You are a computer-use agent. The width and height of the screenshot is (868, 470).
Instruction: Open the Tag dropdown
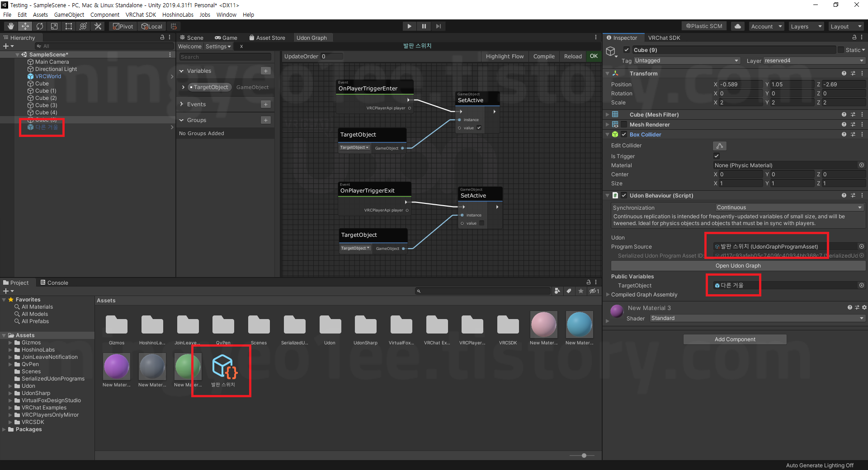[x=687, y=61]
